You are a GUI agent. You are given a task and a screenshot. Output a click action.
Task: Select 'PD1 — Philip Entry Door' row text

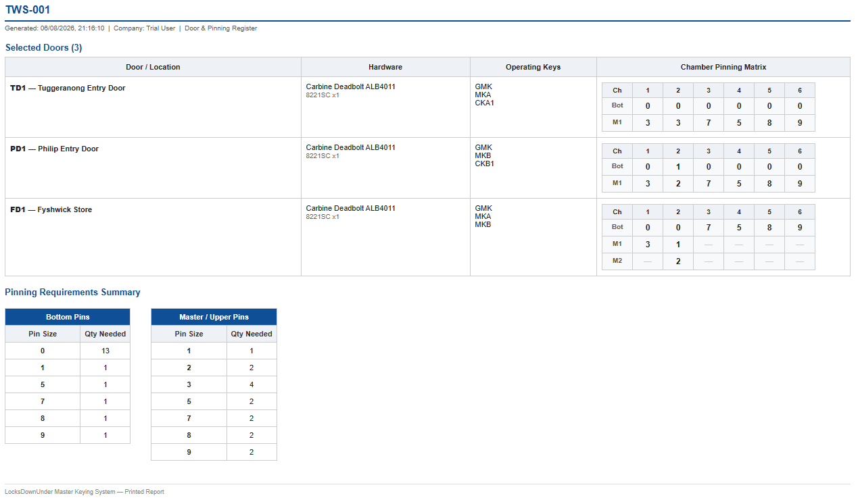[x=54, y=149]
